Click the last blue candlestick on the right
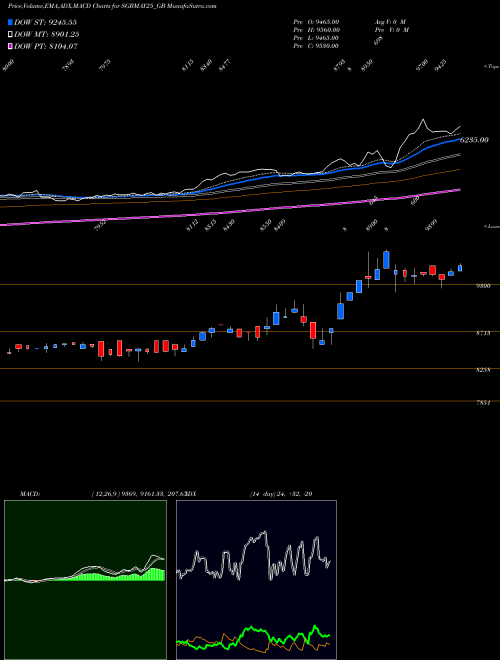This screenshot has height=660, width=500. [x=460, y=268]
